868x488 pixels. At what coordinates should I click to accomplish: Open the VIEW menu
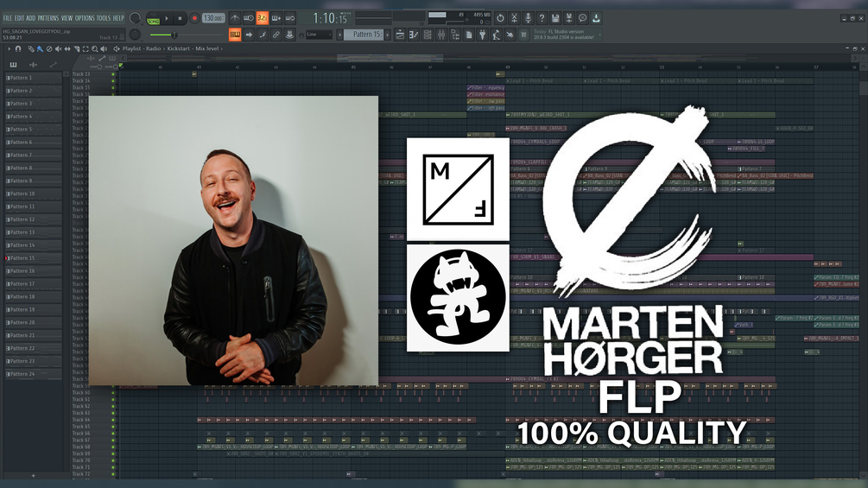click(67, 18)
